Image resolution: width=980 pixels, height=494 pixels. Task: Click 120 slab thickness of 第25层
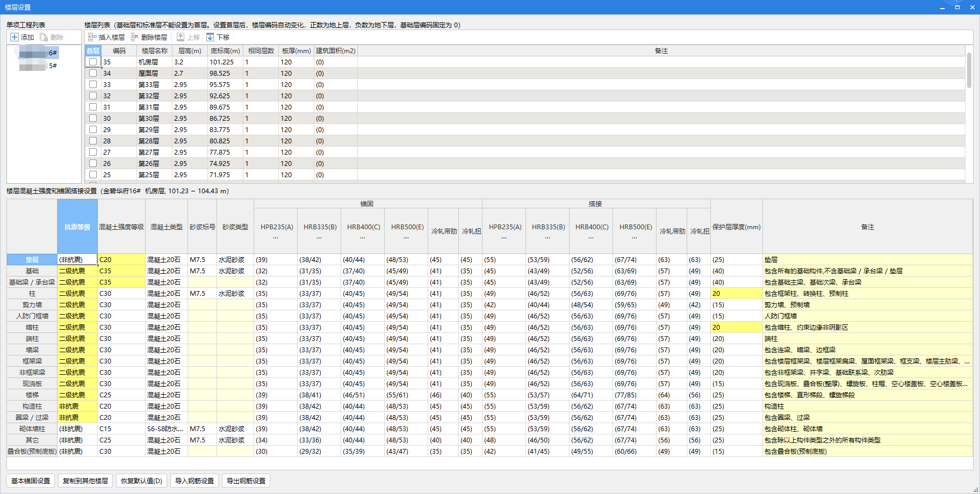[296, 175]
